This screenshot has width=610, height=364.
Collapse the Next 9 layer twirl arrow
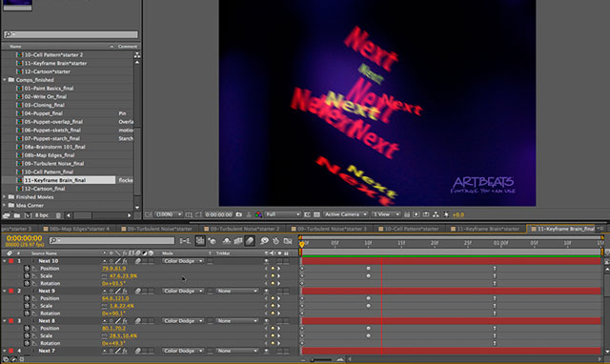click(x=5, y=291)
